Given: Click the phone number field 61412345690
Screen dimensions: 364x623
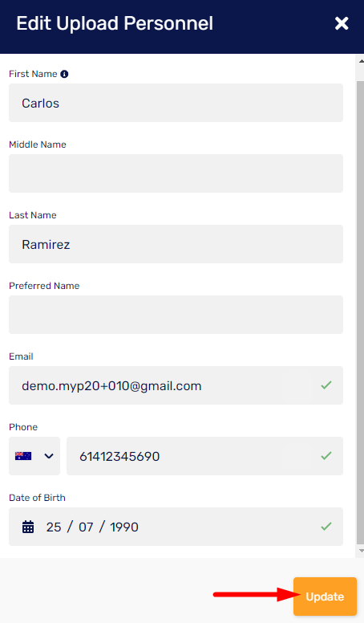Looking at the screenshot, I should pyautogui.click(x=204, y=456).
